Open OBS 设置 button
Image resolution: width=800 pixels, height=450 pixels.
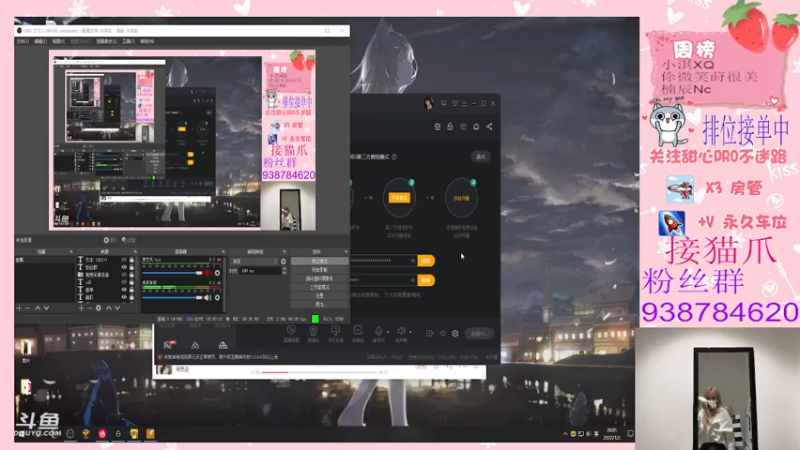click(319, 295)
